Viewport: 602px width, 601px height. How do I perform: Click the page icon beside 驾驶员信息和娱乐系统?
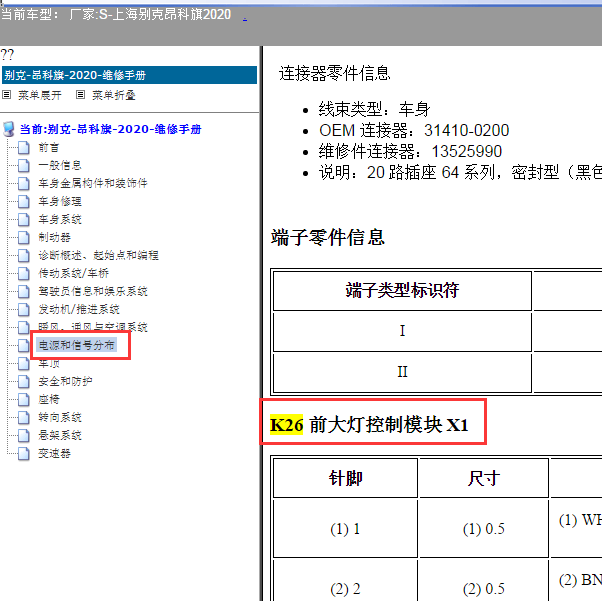click(24, 291)
